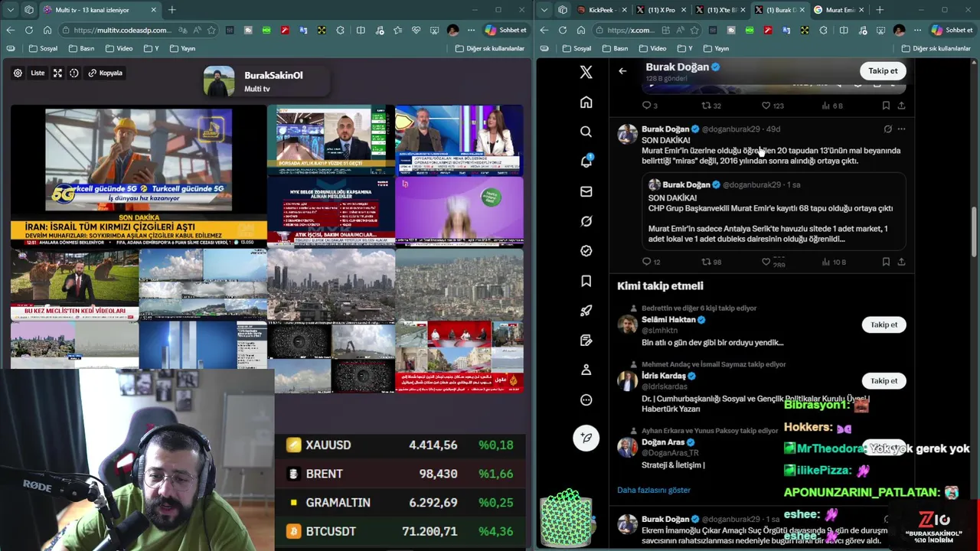This screenshot has height=551, width=980.
Task: Open X sidebar More (three dots circle)
Action: [x=586, y=399]
